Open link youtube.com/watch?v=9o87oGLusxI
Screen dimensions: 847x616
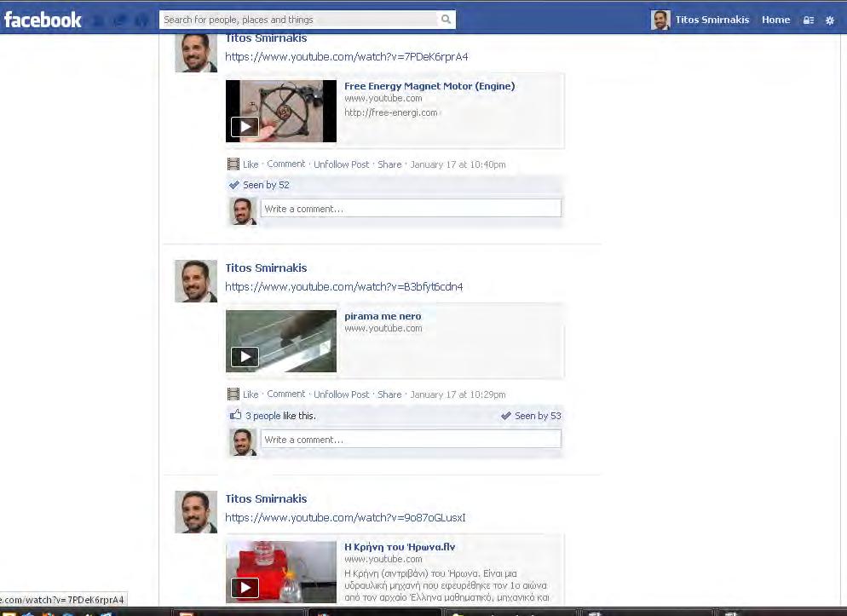345,518
